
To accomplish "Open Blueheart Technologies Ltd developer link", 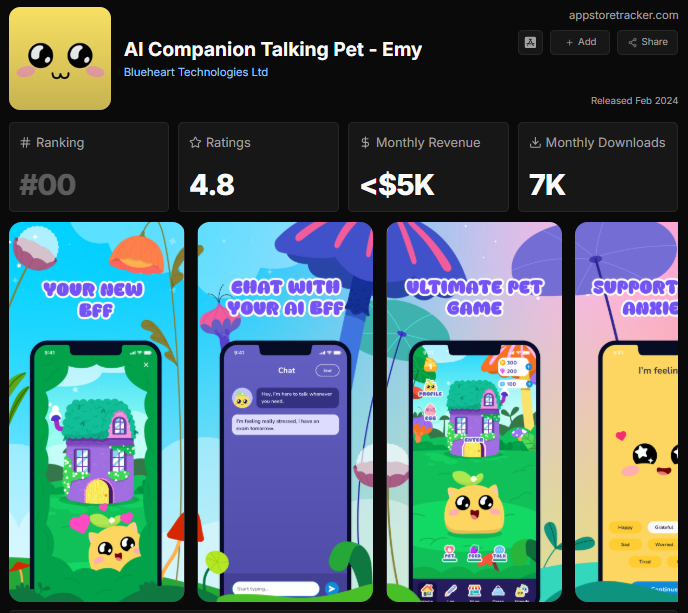I will pyautogui.click(x=196, y=72).
